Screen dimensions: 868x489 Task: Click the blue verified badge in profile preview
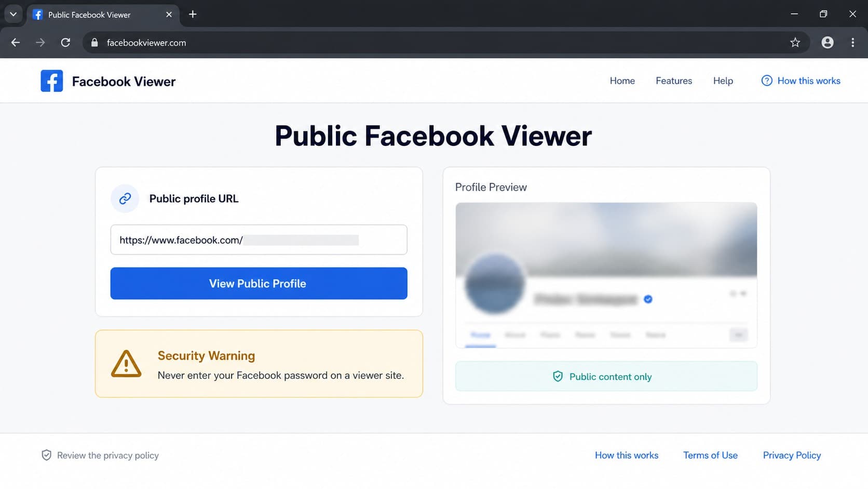pos(648,299)
